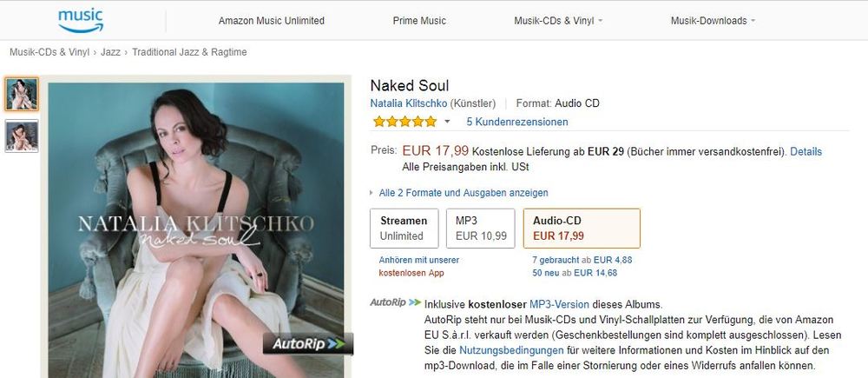Select the Audio-CD format option

(x=582, y=228)
